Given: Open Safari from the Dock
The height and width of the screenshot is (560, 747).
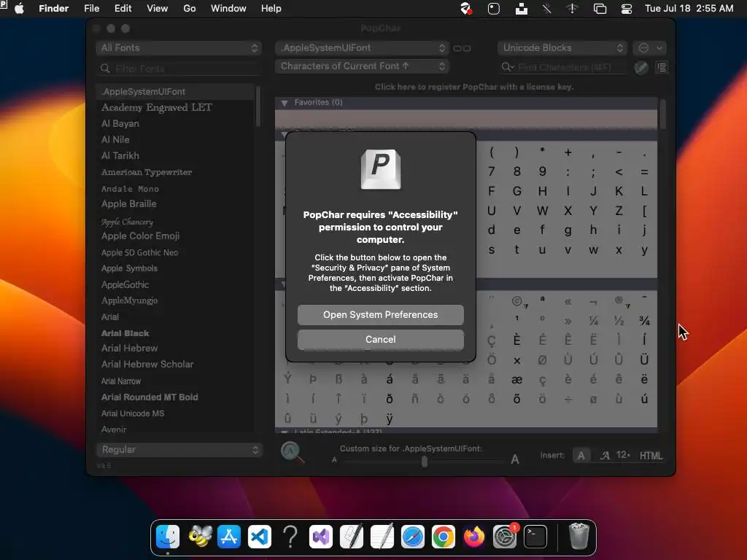Looking at the screenshot, I should (413, 537).
